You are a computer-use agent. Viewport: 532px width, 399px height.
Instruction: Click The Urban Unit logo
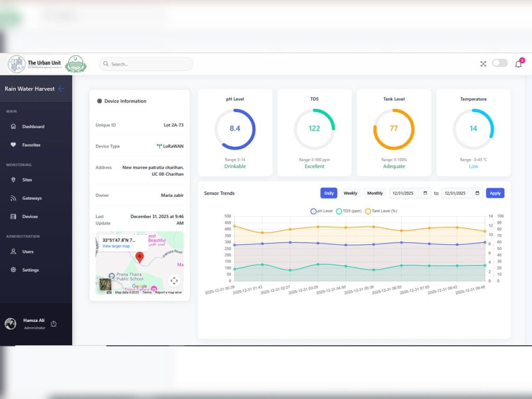click(x=35, y=64)
